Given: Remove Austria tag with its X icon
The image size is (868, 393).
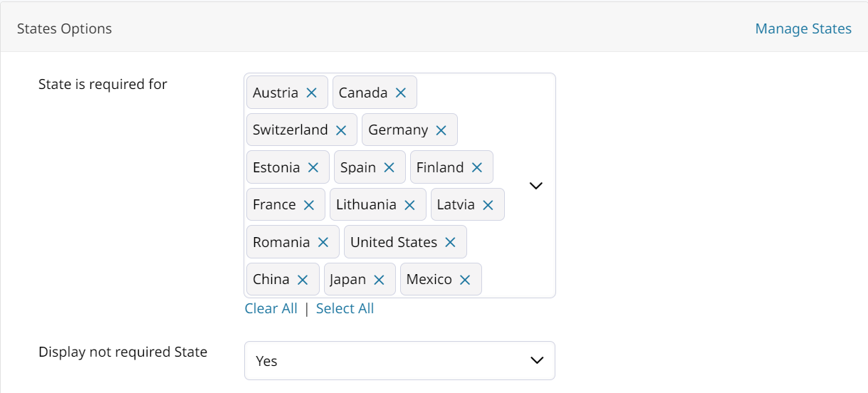Looking at the screenshot, I should [311, 93].
